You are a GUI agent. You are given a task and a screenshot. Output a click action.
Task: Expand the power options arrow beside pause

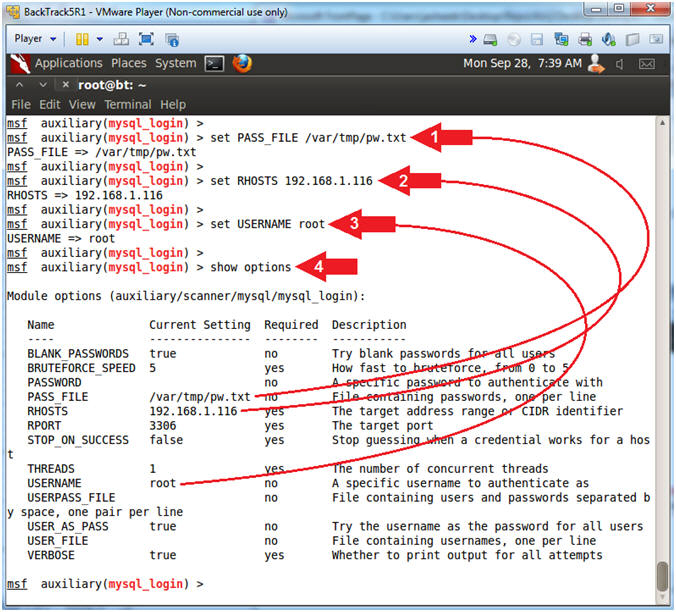(100, 39)
